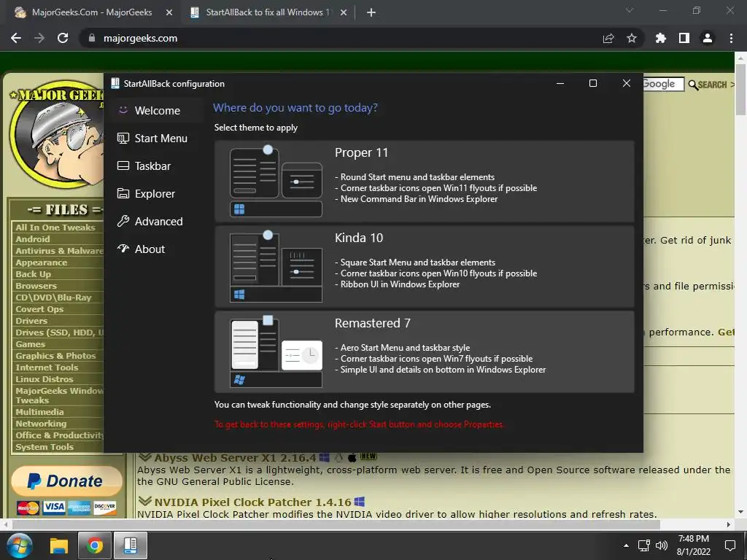Open the Antivirus & Malware category
Screen dimensions: 747x560
click(59, 251)
